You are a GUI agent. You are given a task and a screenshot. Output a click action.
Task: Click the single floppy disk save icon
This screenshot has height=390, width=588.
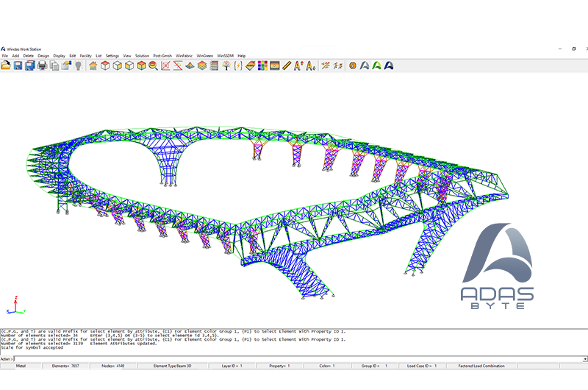[18, 65]
